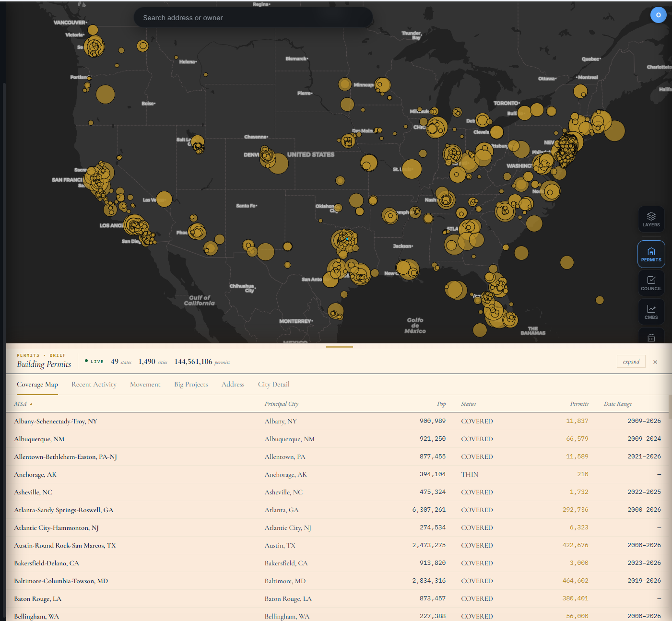Select the Asheville, NC MSA row
Screen dimensions: 672x621
click(337, 492)
